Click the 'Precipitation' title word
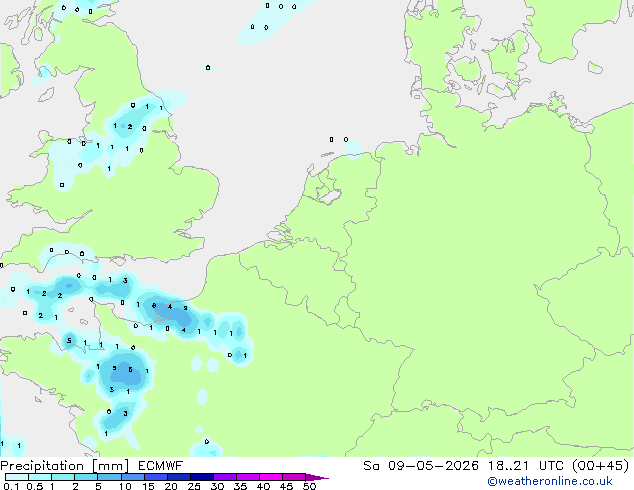This screenshot has width=634, height=490. click(x=42, y=466)
